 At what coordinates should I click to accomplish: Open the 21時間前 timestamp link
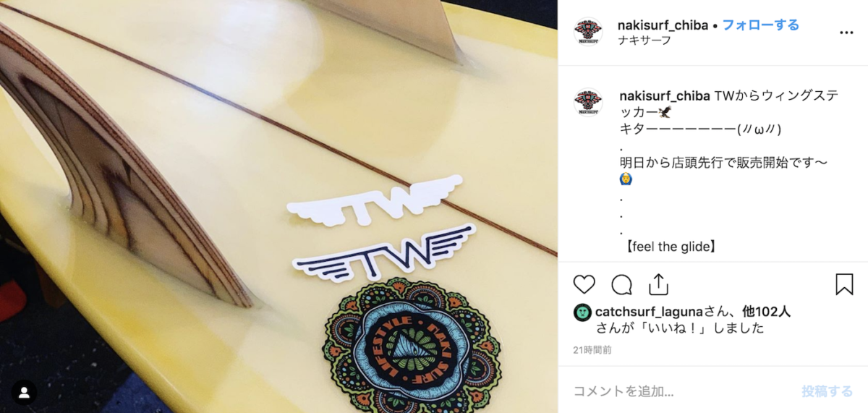[x=592, y=350]
